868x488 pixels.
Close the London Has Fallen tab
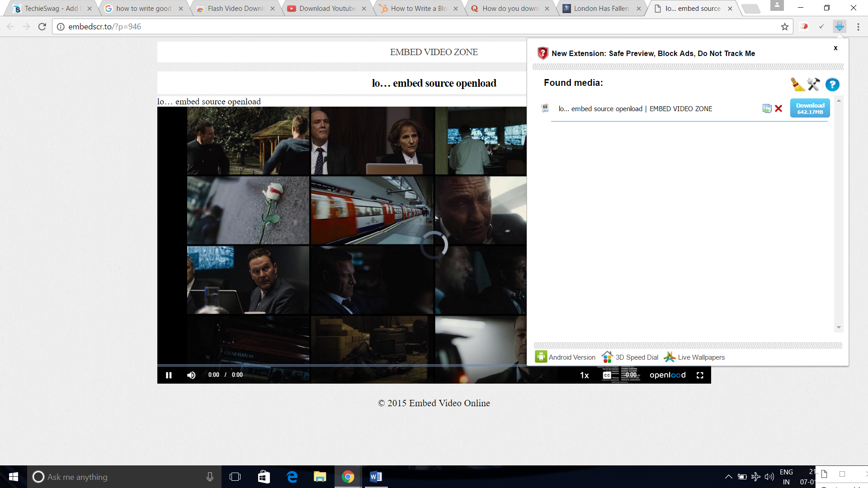(639, 9)
